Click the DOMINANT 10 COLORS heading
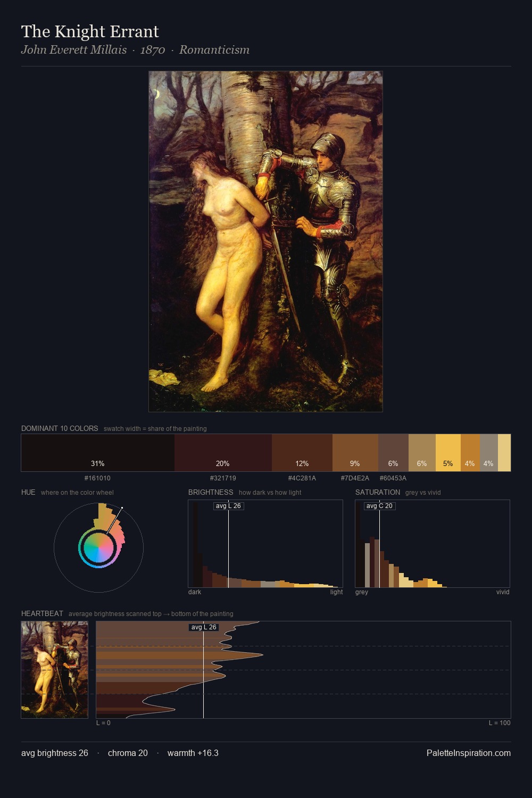 pos(60,428)
